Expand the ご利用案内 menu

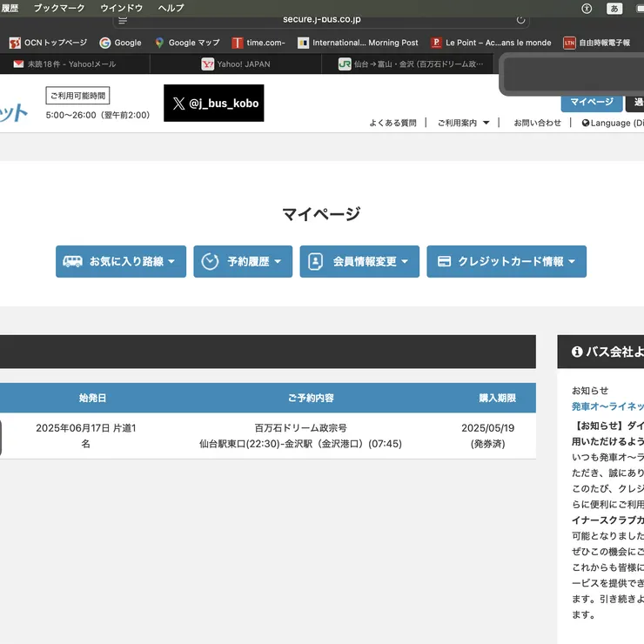[463, 123]
